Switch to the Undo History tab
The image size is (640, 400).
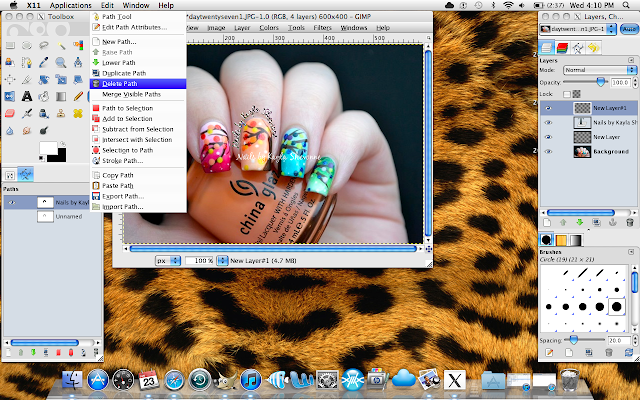(x=594, y=48)
